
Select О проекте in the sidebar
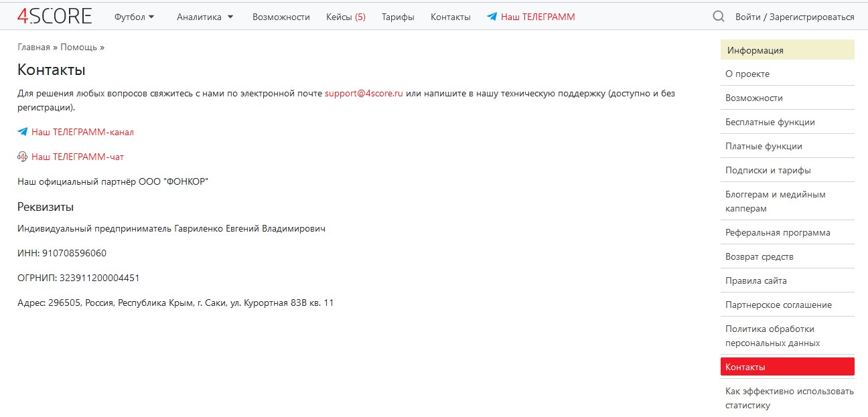click(x=747, y=74)
